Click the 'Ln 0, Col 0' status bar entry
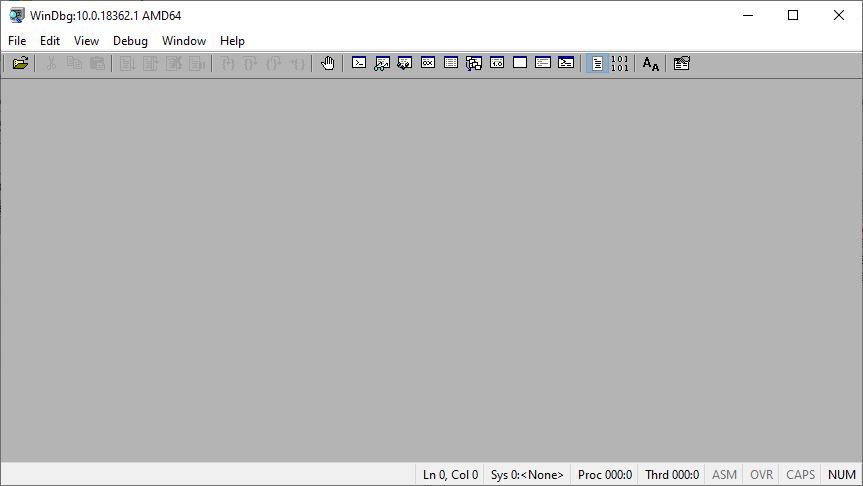 [450, 474]
